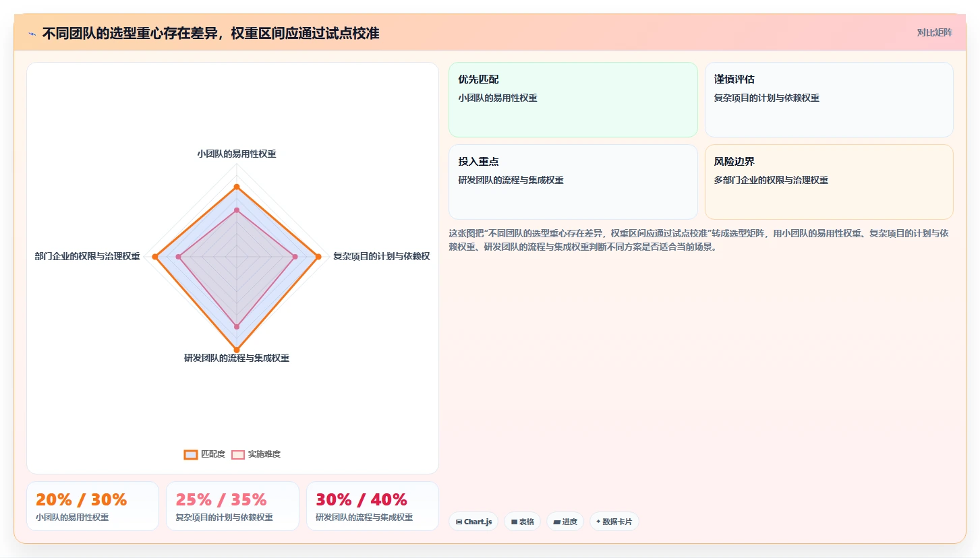Image resolution: width=980 pixels, height=558 pixels.
Task: Select the 30% / 40% stat card
Action: point(372,506)
